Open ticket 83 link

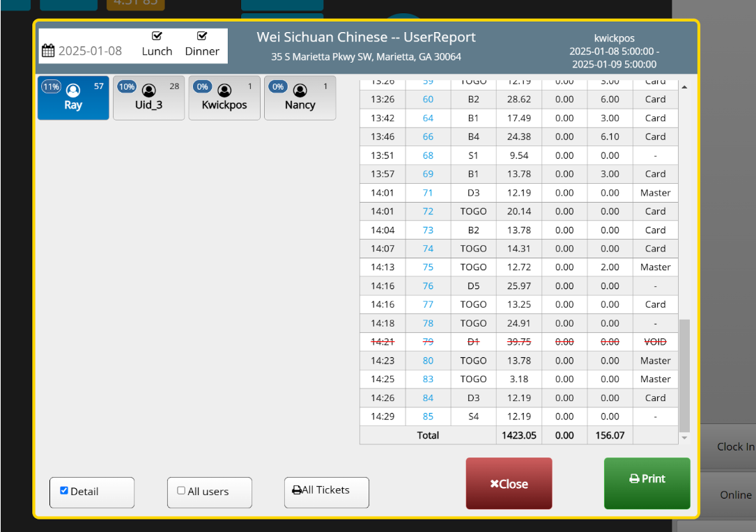(x=428, y=380)
